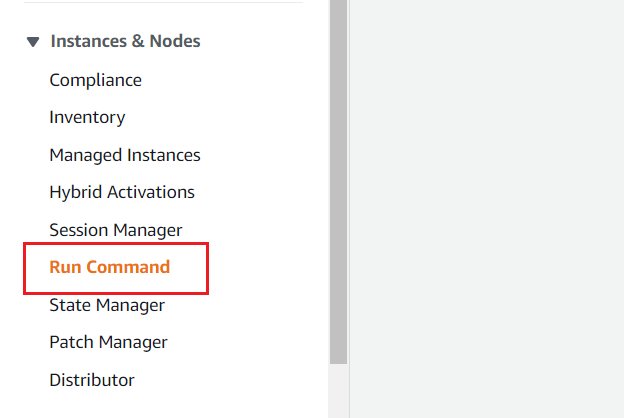Collapse the Instances & Nodes triangle arrow

tap(33, 42)
